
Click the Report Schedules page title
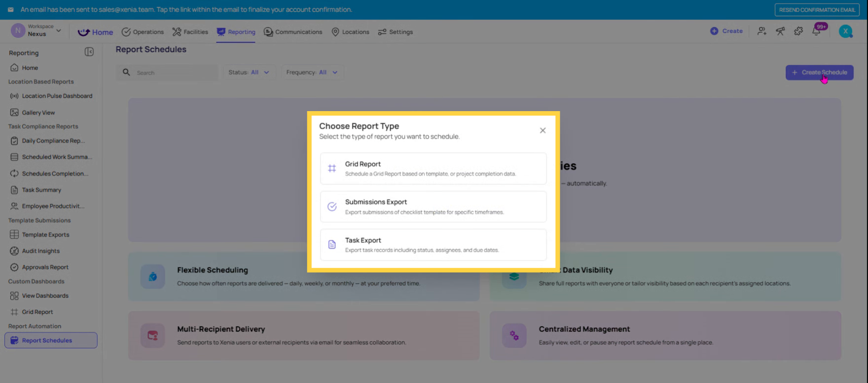point(151,50)
